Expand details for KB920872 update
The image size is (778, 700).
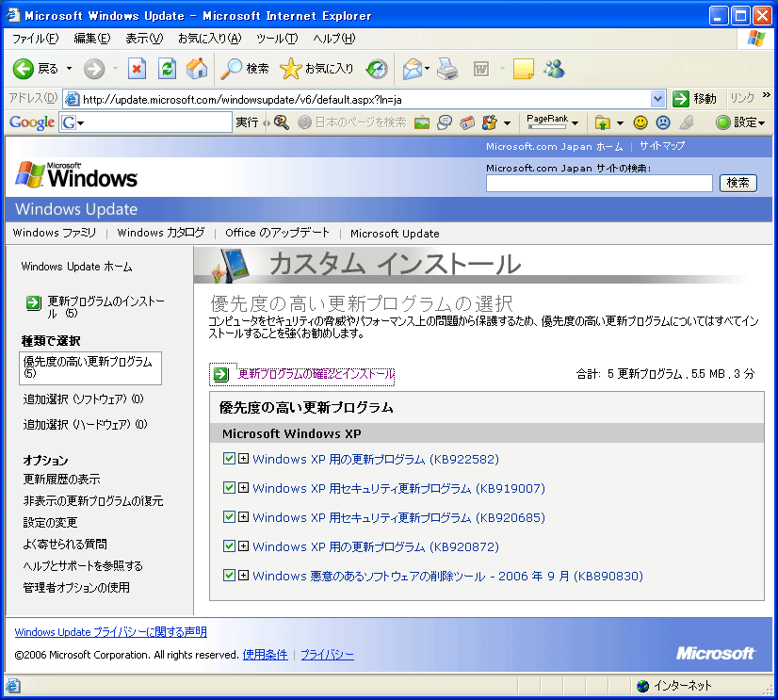pyautogui.click(x=243, y=546)
